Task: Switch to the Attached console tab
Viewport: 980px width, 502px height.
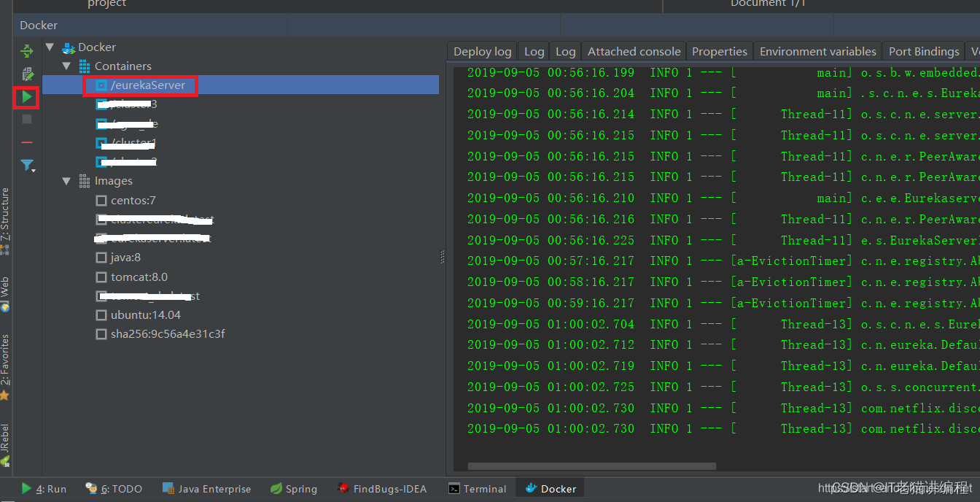Action: pyautogui.click(x=634, y=51)
